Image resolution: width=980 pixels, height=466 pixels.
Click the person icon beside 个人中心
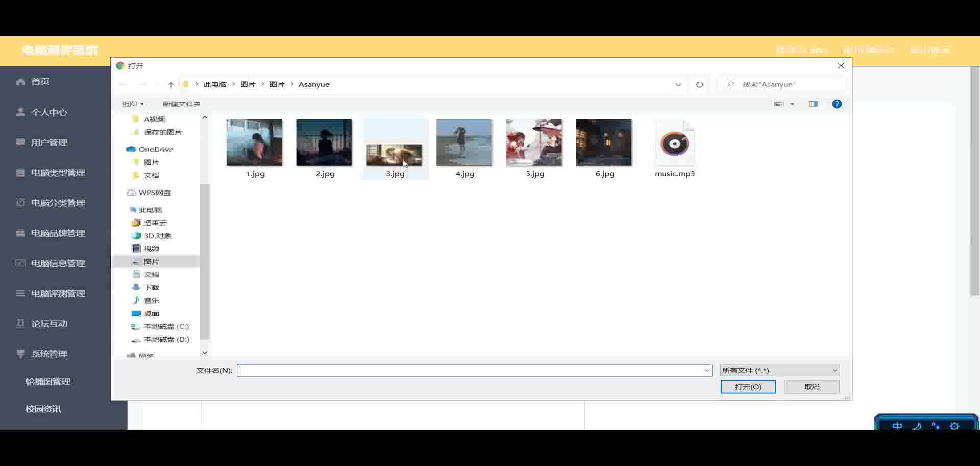tap(20, 112)
